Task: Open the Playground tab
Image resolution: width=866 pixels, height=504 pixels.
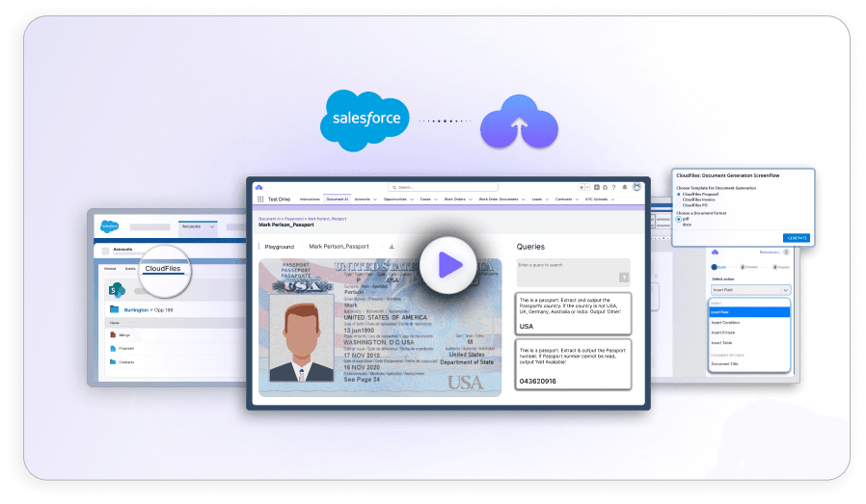Action: coord(280,247)
